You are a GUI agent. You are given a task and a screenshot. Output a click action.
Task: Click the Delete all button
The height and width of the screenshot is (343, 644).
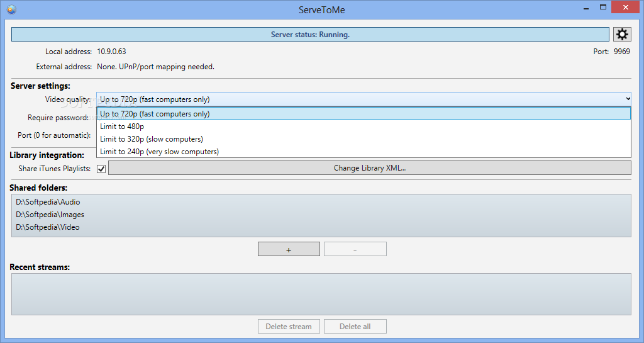(x=355, y=327)
